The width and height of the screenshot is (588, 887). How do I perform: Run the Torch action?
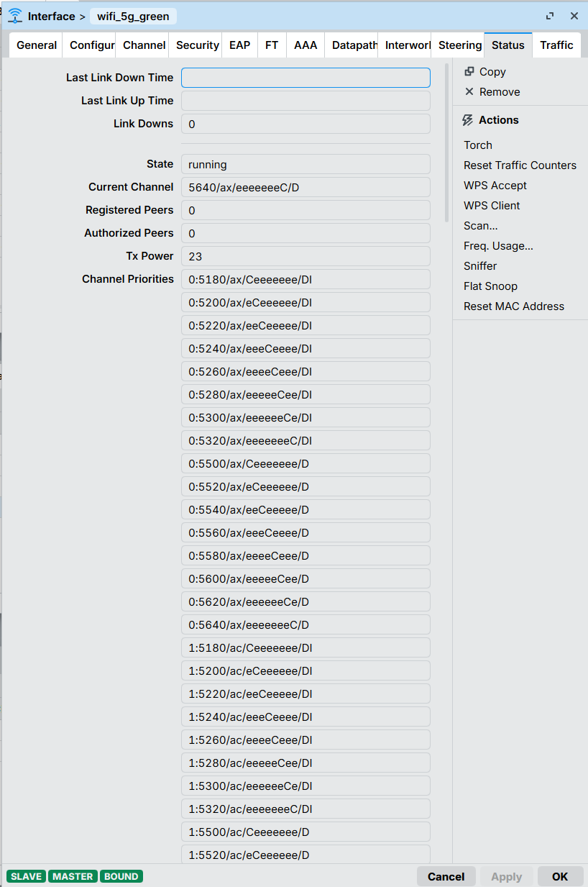coord(478,145)
